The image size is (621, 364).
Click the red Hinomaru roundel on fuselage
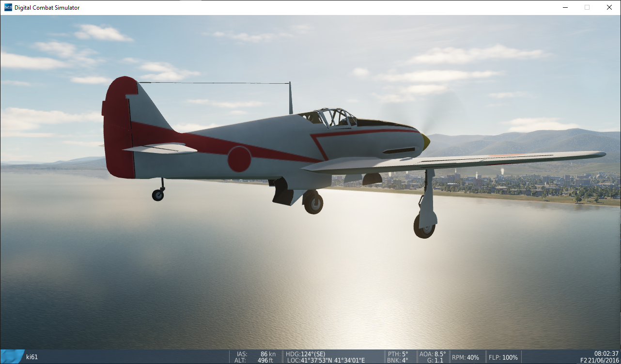click(239, 159)
